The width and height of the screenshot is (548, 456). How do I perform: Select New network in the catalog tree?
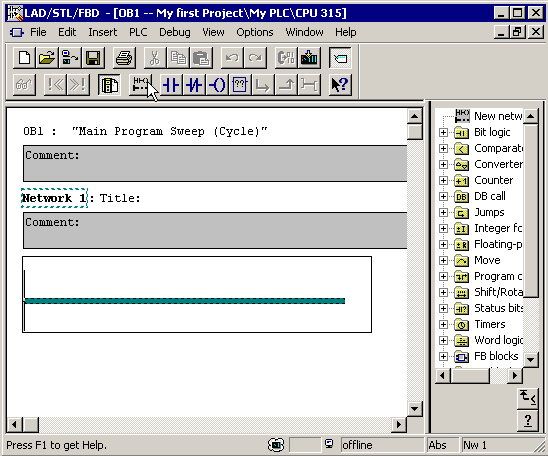coord(498,116)
